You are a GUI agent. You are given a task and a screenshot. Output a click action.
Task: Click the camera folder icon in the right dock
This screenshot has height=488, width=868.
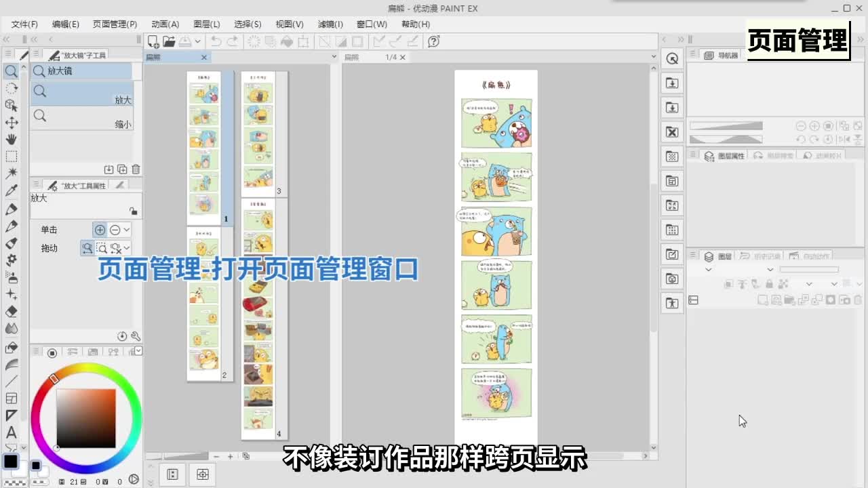click(x=672, y=279)
